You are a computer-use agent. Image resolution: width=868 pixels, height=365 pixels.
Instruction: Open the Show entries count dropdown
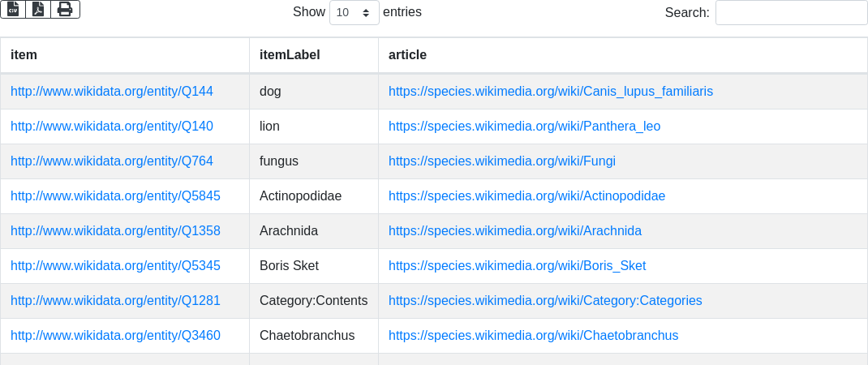coord(354,13)
